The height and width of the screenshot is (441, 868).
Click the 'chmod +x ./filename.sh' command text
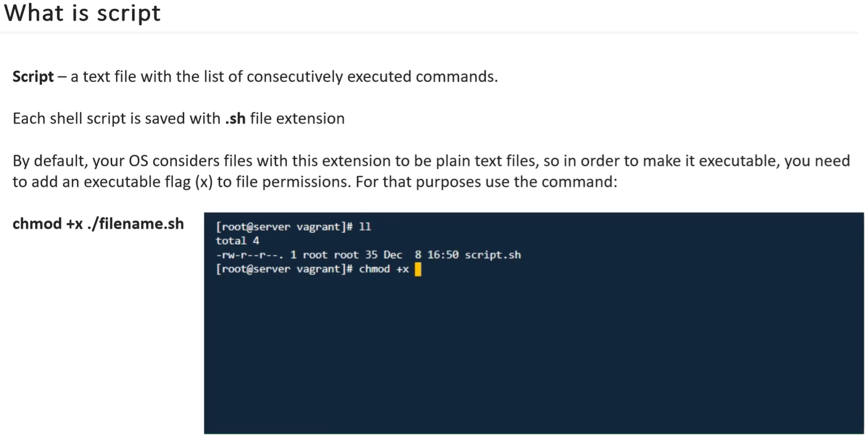[x=98, y=223]
